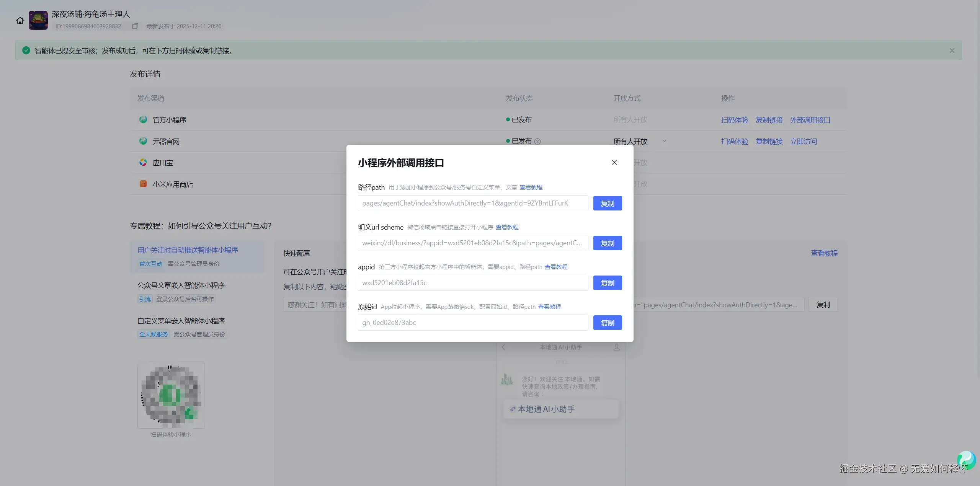Click the help icon beside 已发布 status
Image resolution: width=980 pixels, height=486 pixels.
coord(537,142)
